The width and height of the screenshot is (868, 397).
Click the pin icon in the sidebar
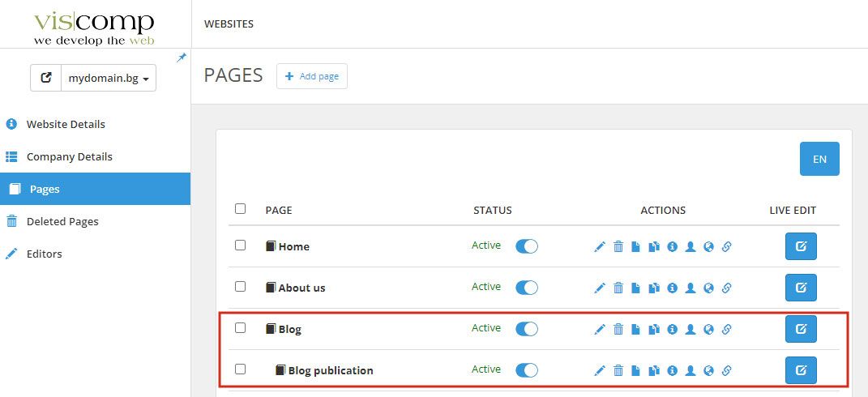182,58
